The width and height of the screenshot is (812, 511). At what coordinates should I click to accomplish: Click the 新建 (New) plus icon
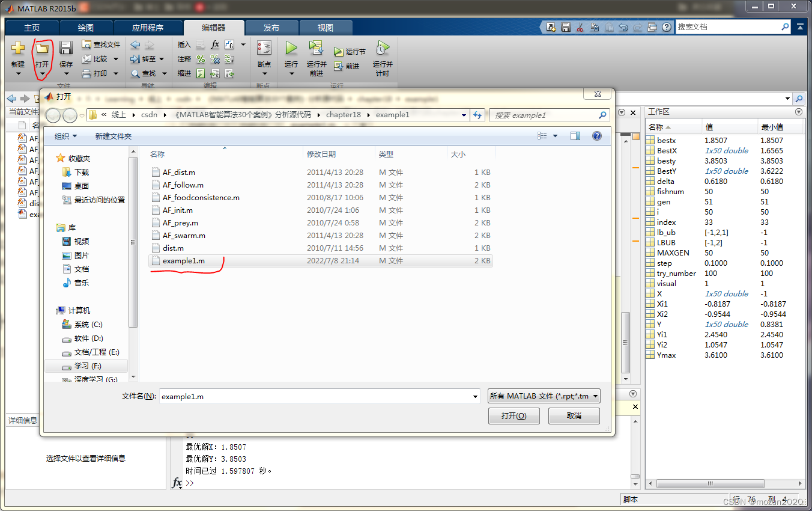(18, 48)
